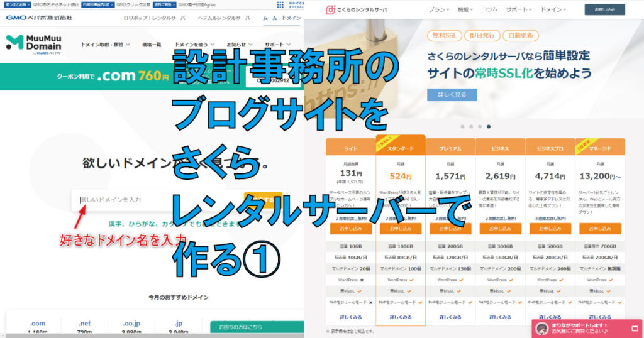The width and height of the screenshot is (644, 338).
Task: Select the first carousel dot indicator
Action: (462, 127)
